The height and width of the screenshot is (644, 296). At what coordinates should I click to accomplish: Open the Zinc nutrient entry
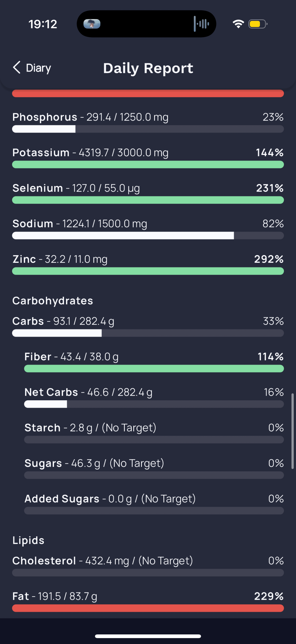coord(148,264)
